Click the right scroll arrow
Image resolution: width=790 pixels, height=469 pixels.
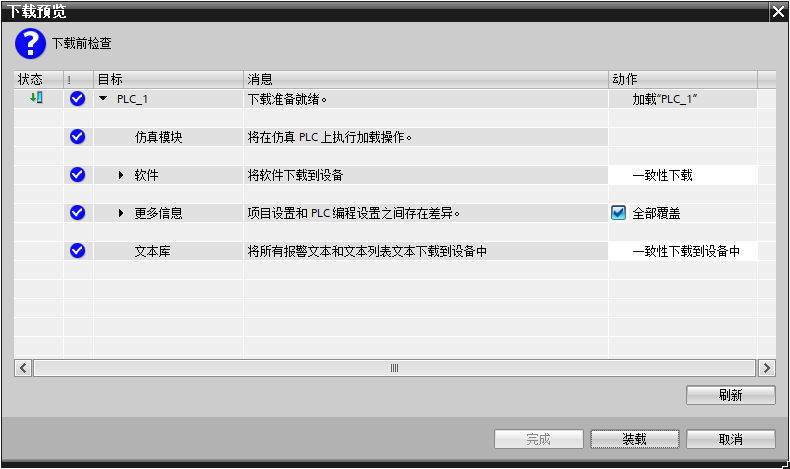[x=767, y=368]
